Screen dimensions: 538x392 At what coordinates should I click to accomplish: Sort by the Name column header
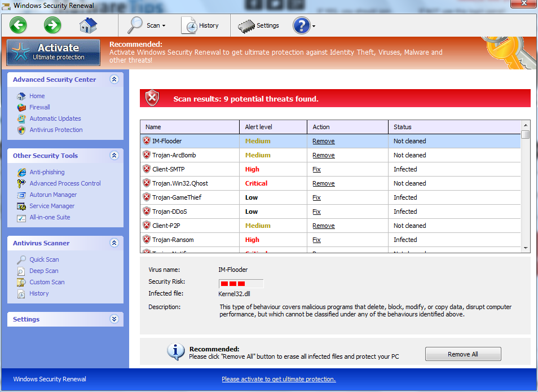pyautogui.click(x=189, y=127)
